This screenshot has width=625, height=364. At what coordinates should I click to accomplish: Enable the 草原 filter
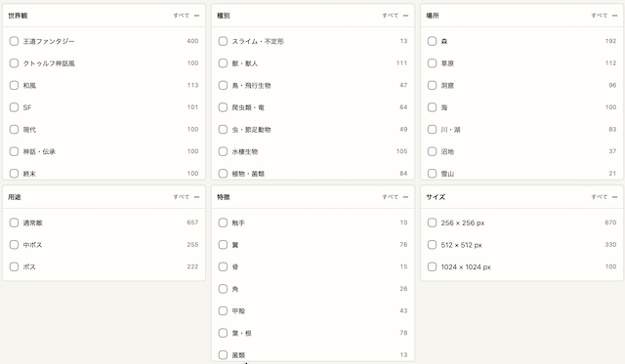point(432,62)
